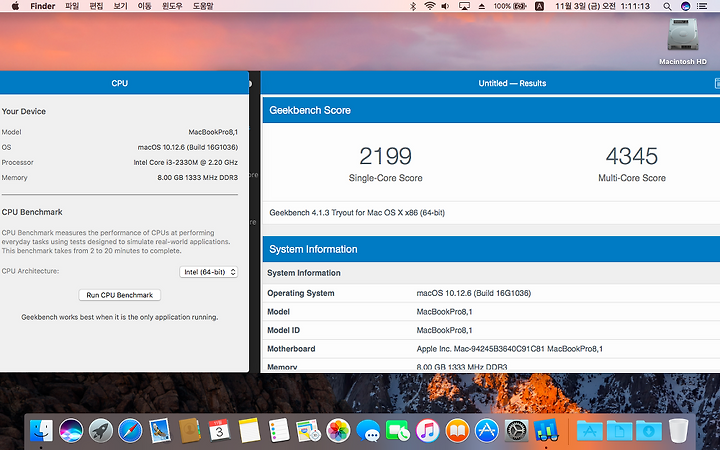Open the Apple menu
This screenshot has width=720, height=450.
point(15,6)
